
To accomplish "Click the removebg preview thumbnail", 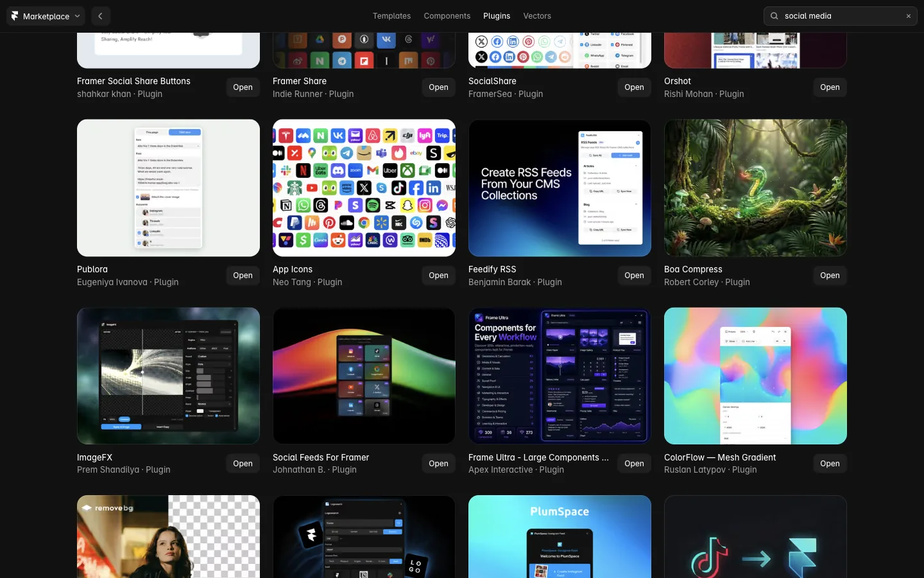I will coord(168,537).
